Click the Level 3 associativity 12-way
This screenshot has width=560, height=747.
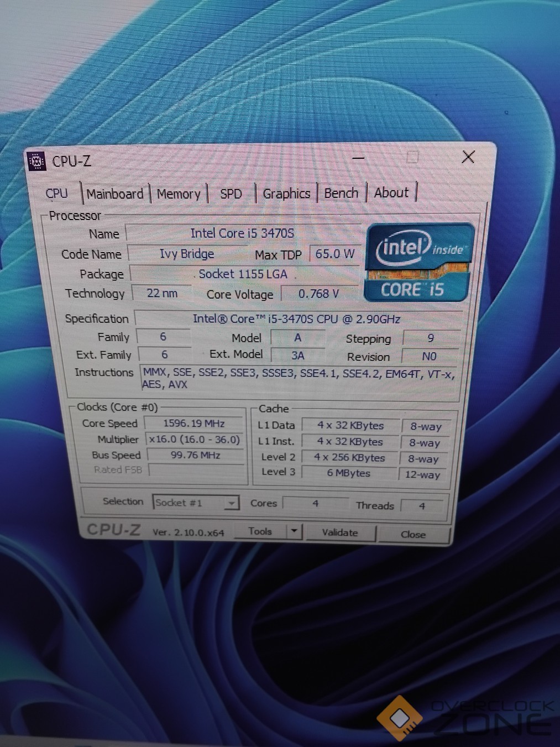click(422, 474)
